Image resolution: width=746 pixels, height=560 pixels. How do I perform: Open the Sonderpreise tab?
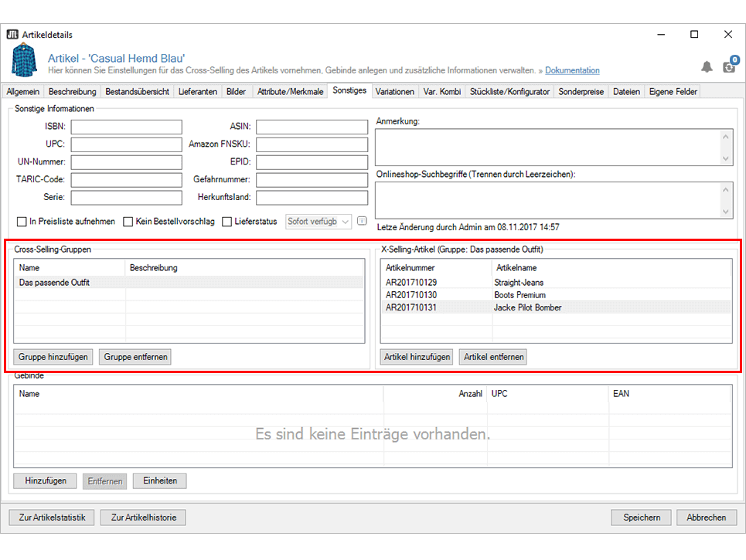coord(581,91)
